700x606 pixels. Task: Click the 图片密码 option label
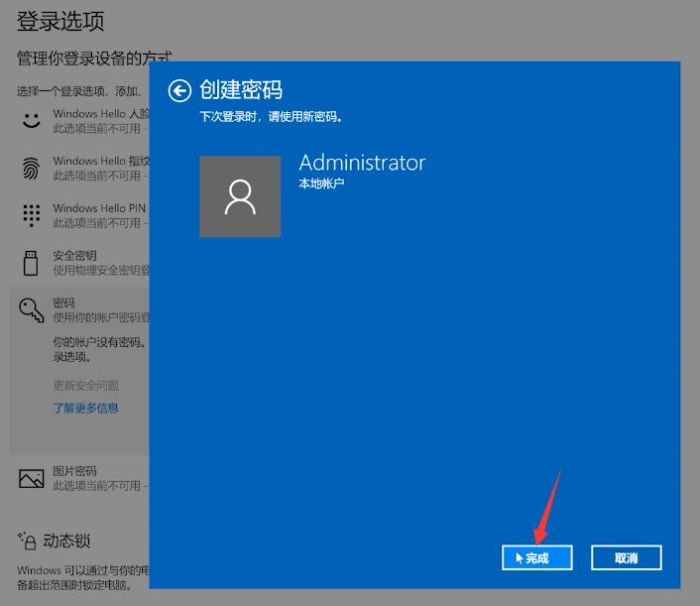(74, 471)
